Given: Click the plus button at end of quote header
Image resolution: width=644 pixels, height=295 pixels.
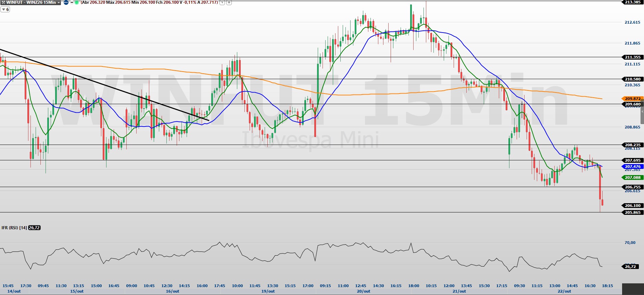Looking at the screenshot, I should click(229, 2).
